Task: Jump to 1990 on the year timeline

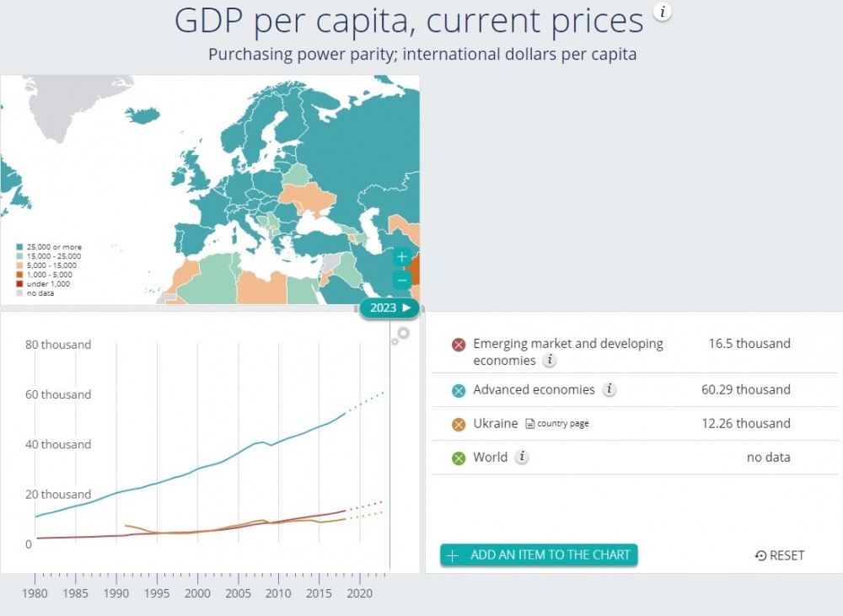Action: click(x=116, y=593)
